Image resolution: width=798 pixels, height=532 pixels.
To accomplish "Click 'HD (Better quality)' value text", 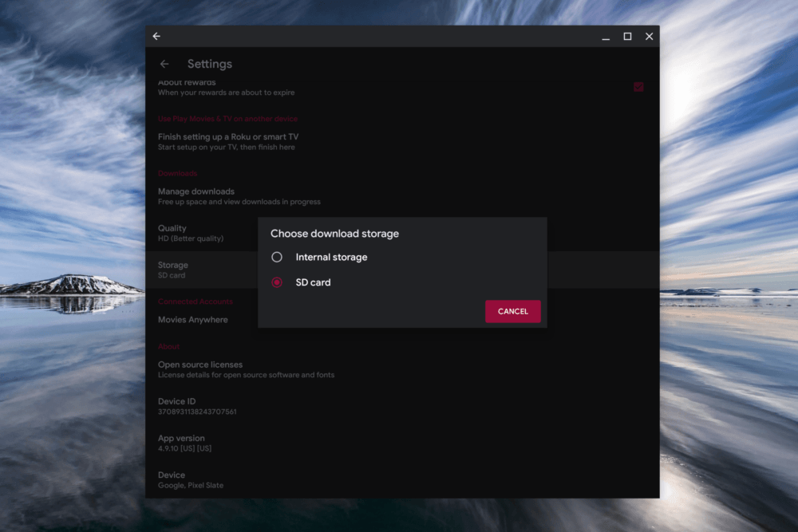I will pyautogui.click(x=191, y=238).
